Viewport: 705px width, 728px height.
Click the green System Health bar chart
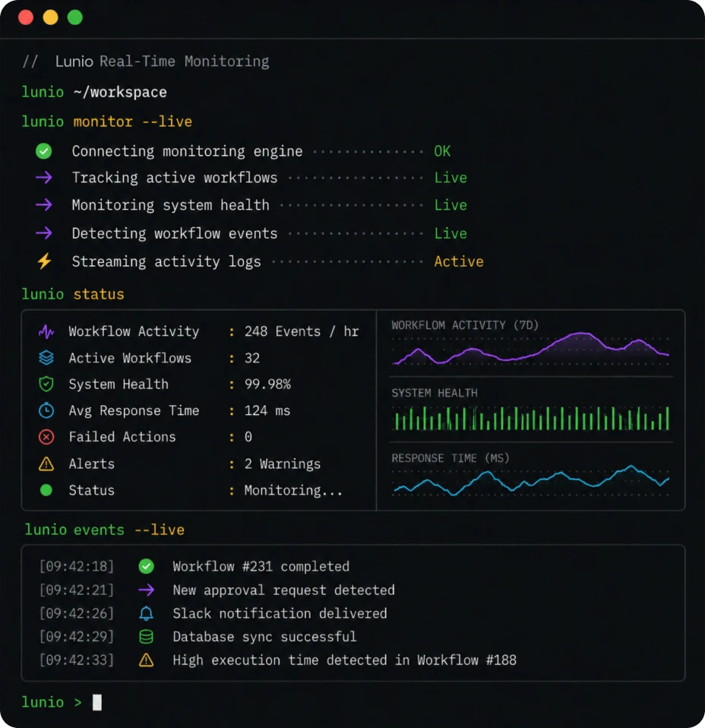click(x=532, y=418)
